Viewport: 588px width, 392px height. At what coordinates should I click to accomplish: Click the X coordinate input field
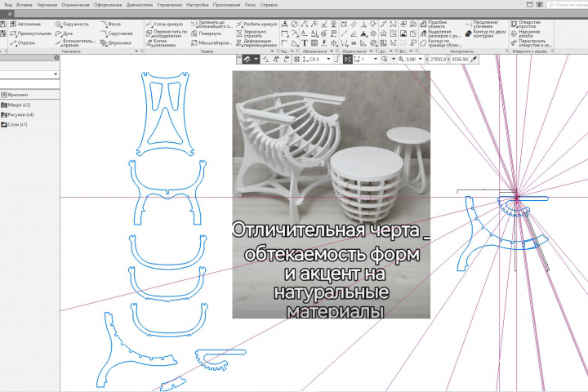438,60
